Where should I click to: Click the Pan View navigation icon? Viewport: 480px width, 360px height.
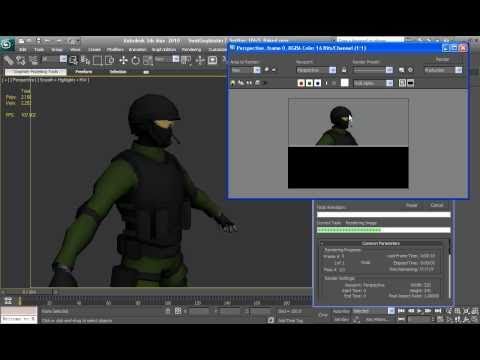coord(458,319)
